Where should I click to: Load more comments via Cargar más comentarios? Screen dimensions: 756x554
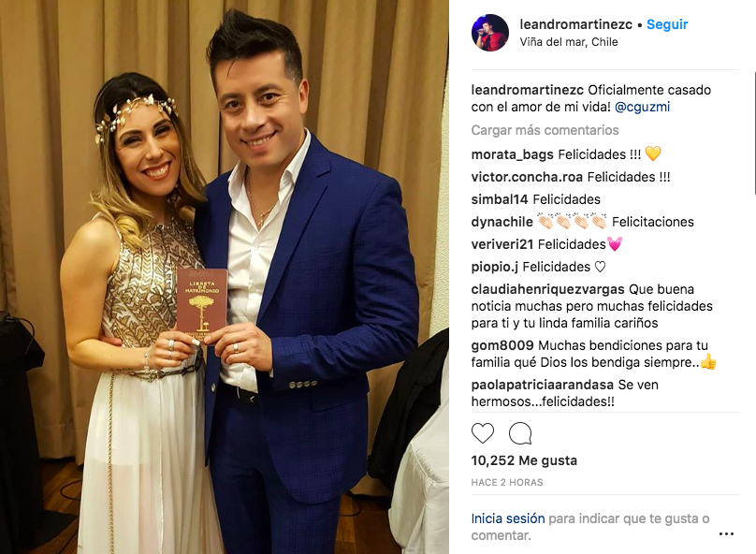[545, 130]
